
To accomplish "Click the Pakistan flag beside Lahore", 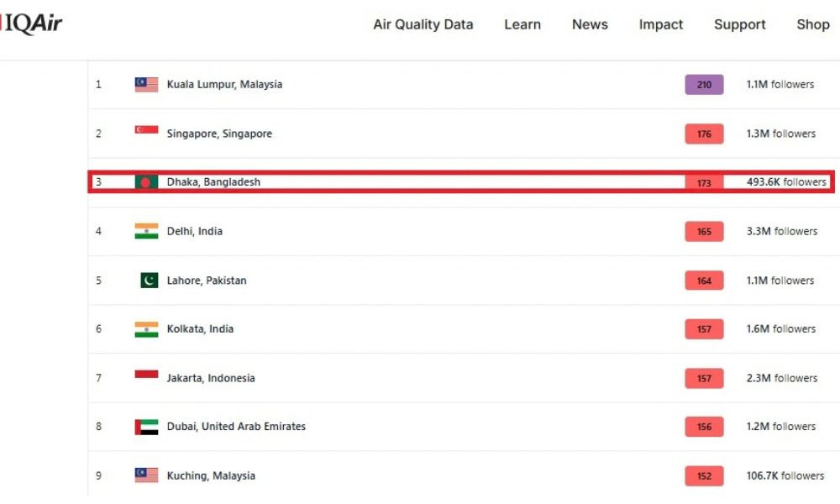I will pyautogui.click(x=149, y=280).
